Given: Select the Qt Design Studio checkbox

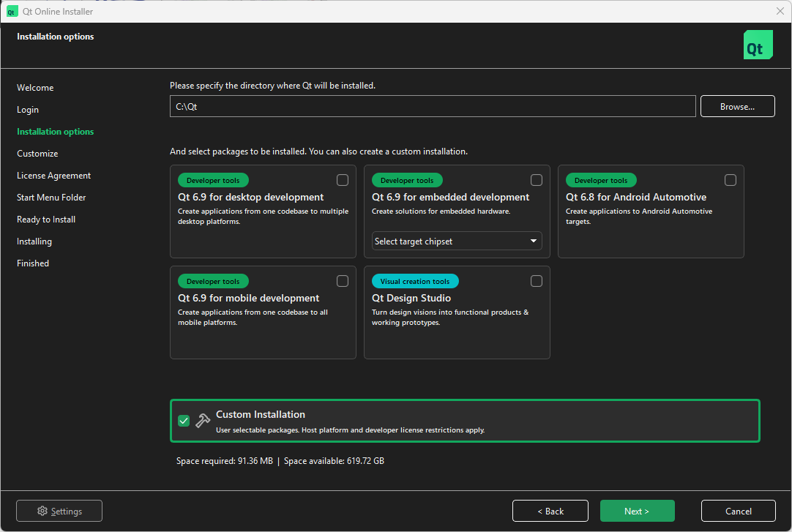Looking at the screenshot, I should 537,281.
